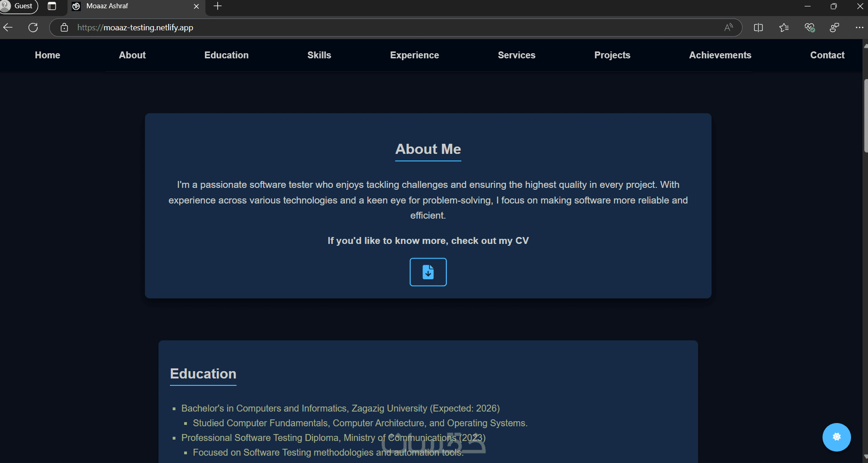Click the address bar URL field
The height and width of the screenshot is (463, 868).
point(395,28)
